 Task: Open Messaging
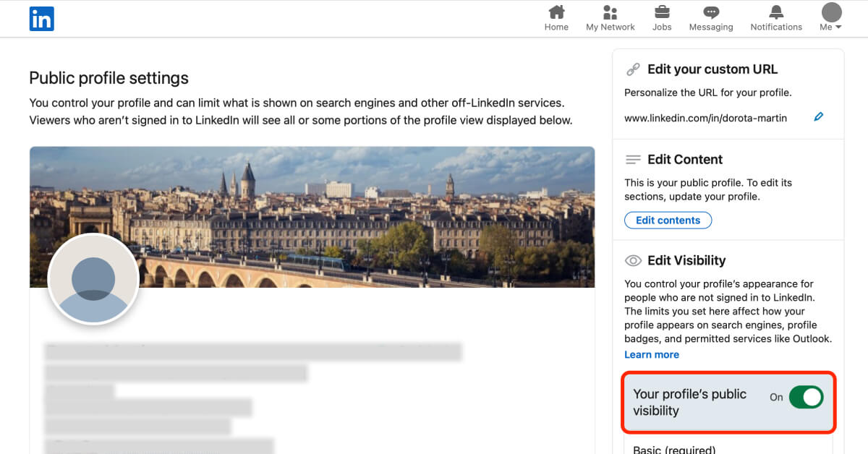tap(710, 18)
